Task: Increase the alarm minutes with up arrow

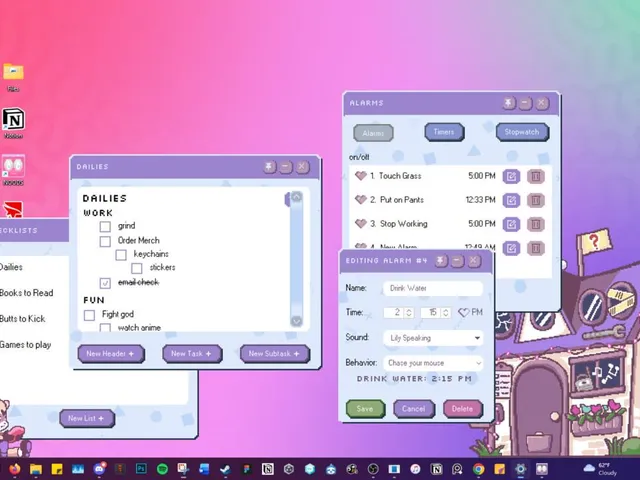Action: tap(446, 310)
